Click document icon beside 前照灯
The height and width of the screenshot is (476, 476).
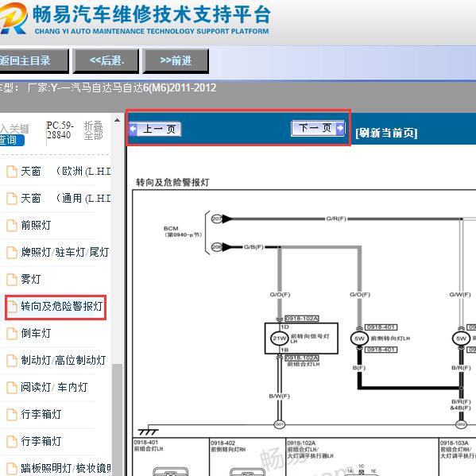click(x=12, y=226)
